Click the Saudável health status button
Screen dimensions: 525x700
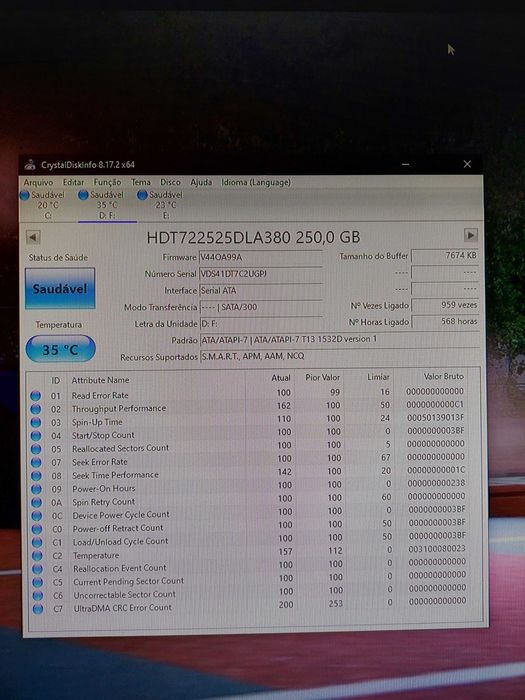coord(60,288)
